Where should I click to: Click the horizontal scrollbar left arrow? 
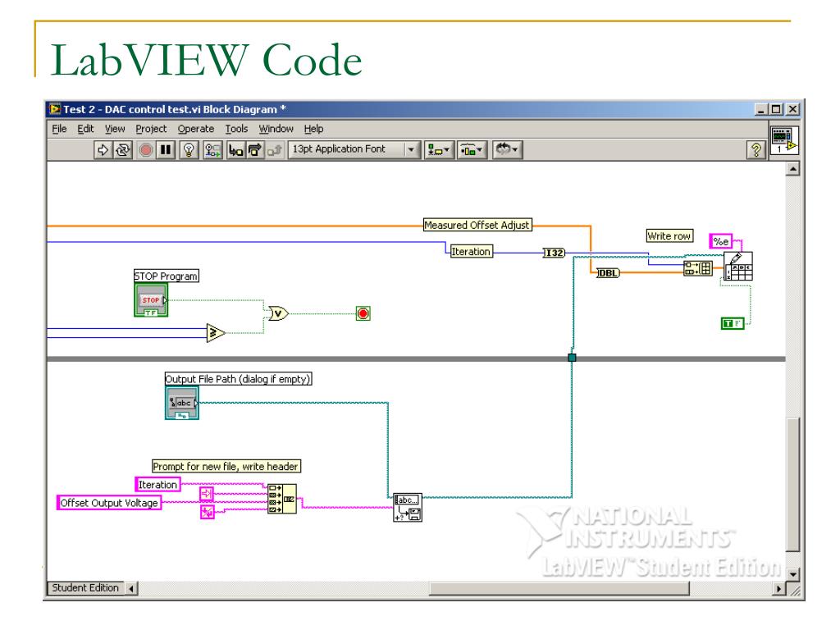click(131, 589)
